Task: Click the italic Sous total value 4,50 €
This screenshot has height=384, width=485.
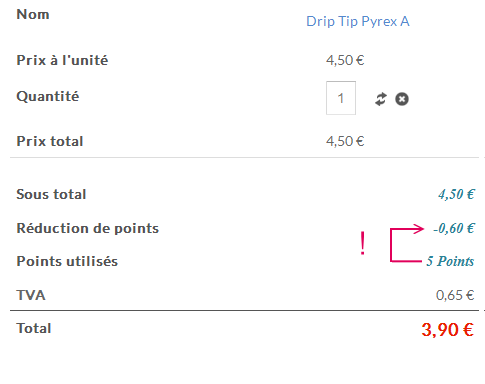Action: click(x=456, y=194)
